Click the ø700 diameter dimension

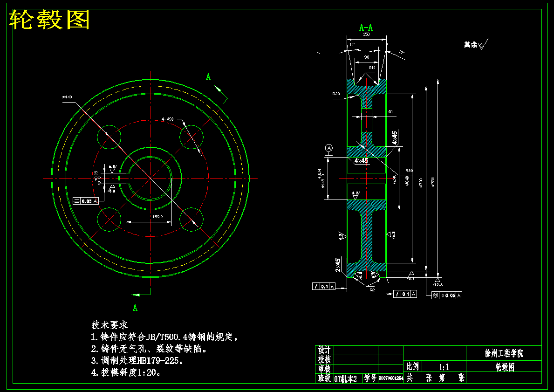pos(420,183)
